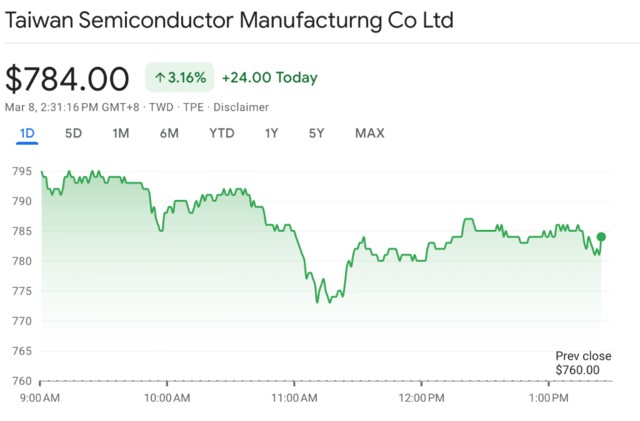This screenshot has height=421, width=640.
Task: Click the 795 price axis label
Action: pyautogui.click(x=21, y=171)
